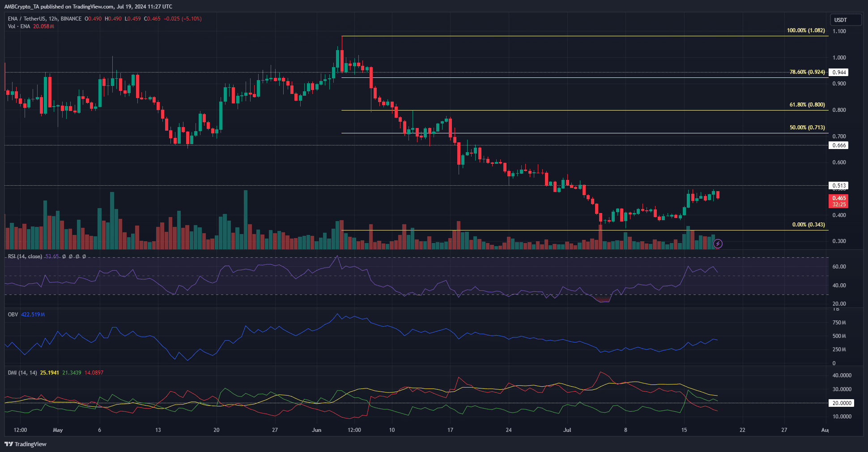Click the 10.0000 DMI axis label
868x452 pixels.
[842, 417]
